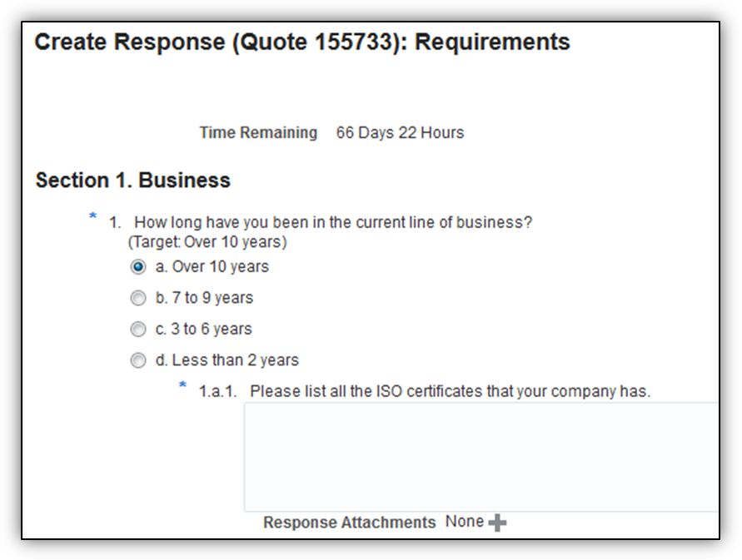Click the 'a. Over 10 years' label text

tap(212, 267)
